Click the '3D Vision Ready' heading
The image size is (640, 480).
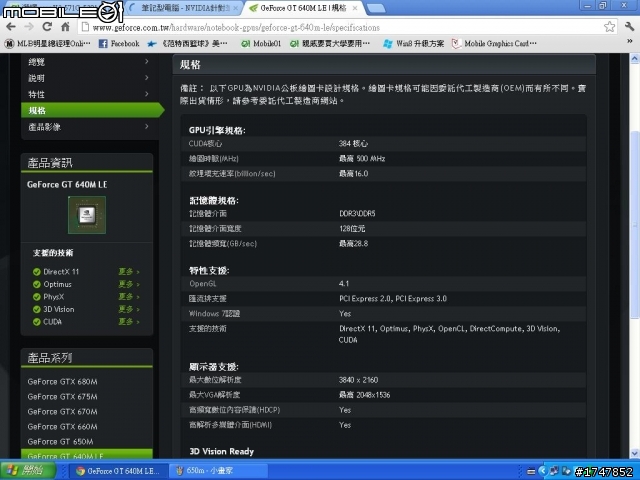(x=222, y=451)
